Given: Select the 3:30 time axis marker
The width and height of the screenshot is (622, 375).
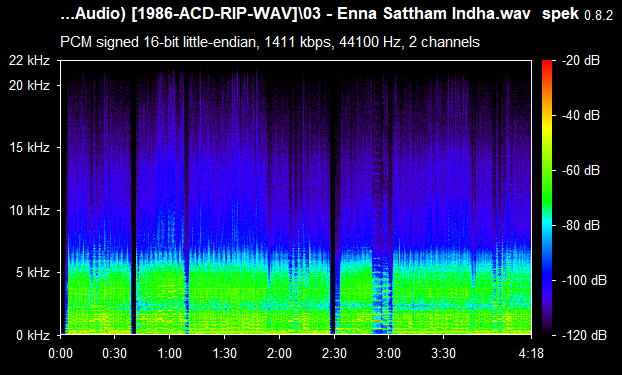Looking at the screenshot, I should coord(443,353).
